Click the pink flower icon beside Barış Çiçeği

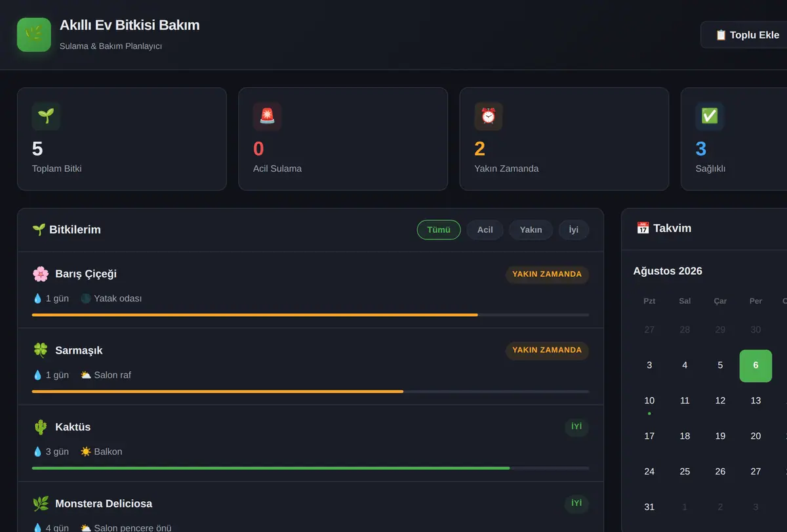click(x=41, y=274)
